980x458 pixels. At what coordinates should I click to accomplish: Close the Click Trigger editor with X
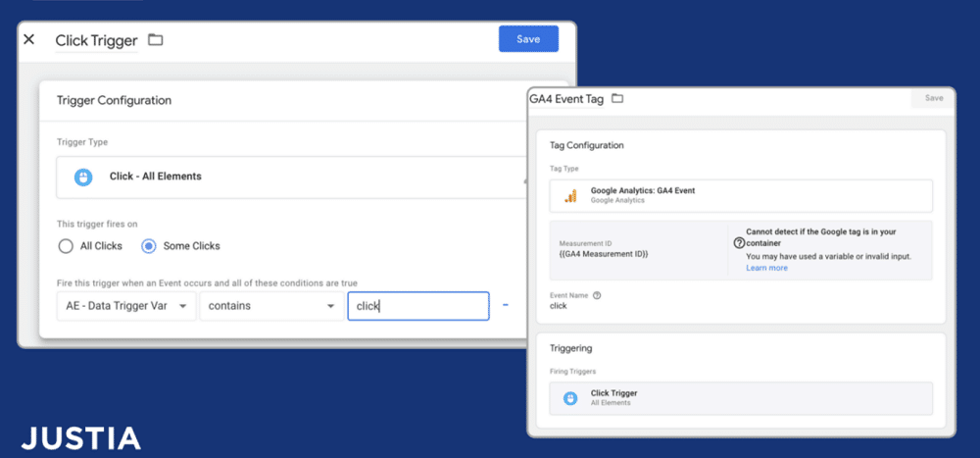[28, 40]
